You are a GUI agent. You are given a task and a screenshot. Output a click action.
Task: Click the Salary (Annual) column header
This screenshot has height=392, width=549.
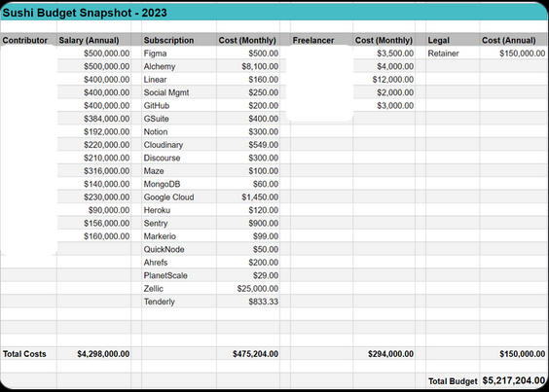pos(93,40)
